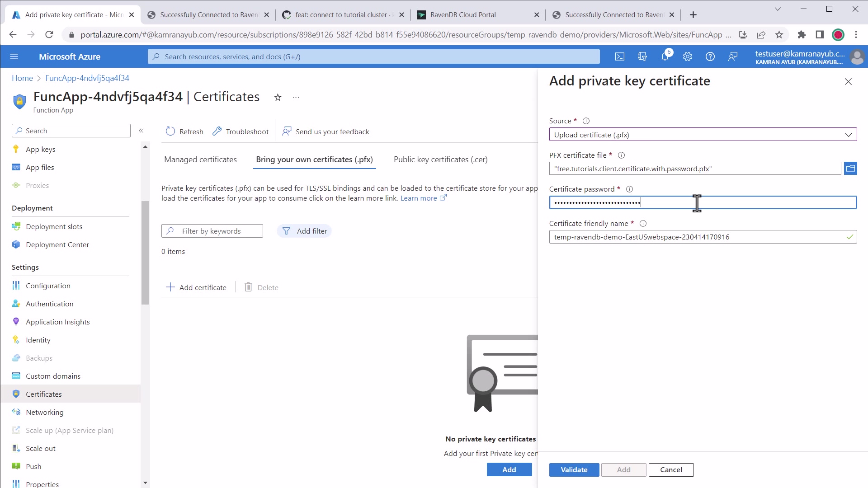
Task: Open Deployment slots in the left menu
Action: tap(54, 226)
